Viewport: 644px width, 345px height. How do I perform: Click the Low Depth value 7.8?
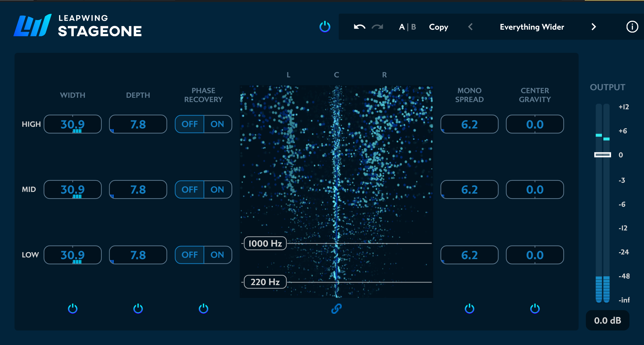point(138,255)
